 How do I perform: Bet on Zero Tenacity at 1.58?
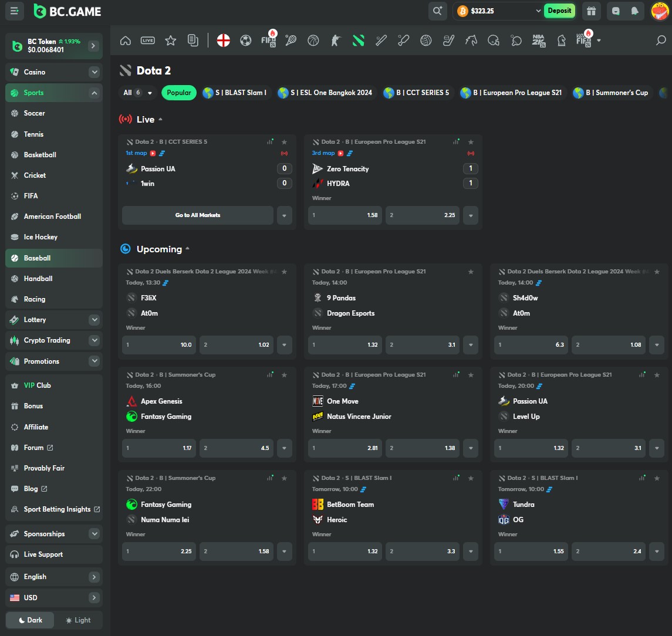[345, 215]
